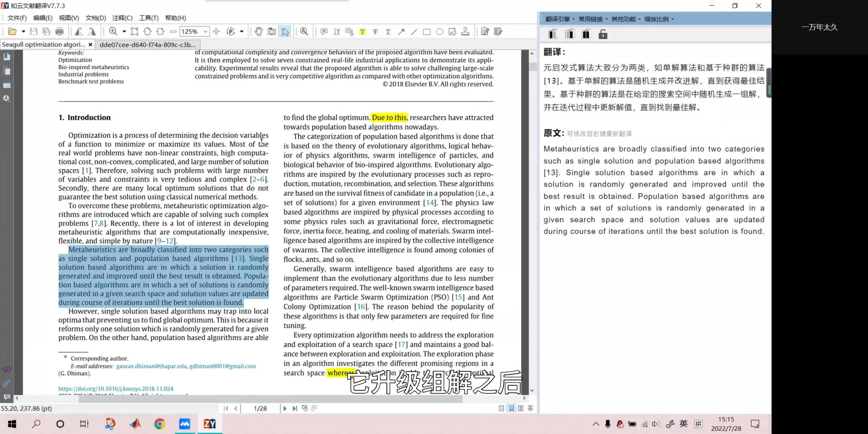The height and width of the screenshot is (434, 868).
Task: Open the attachments paperclip sidebar icon
Action: [x=7, y=383]
